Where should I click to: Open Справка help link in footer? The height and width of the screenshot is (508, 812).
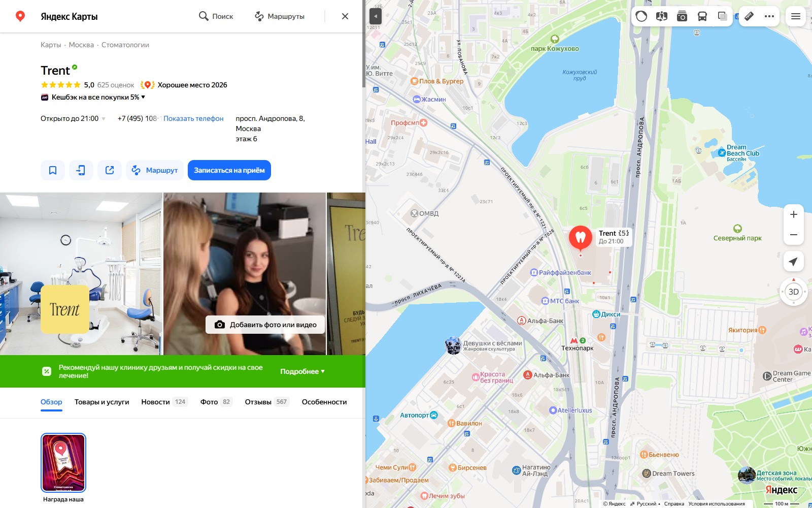[x=674, y=504]
